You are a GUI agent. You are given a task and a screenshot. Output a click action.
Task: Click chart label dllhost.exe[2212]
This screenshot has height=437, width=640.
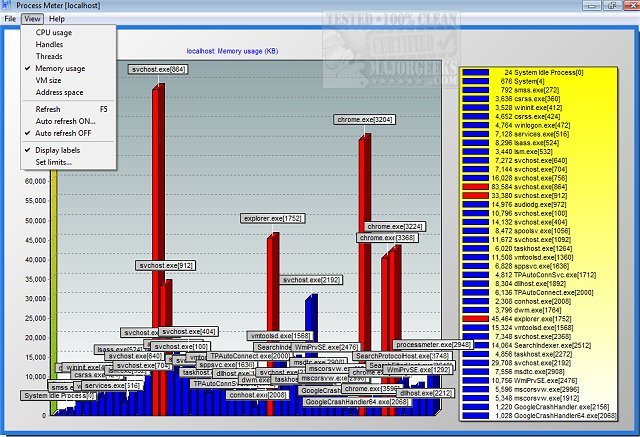pos(425,393)
